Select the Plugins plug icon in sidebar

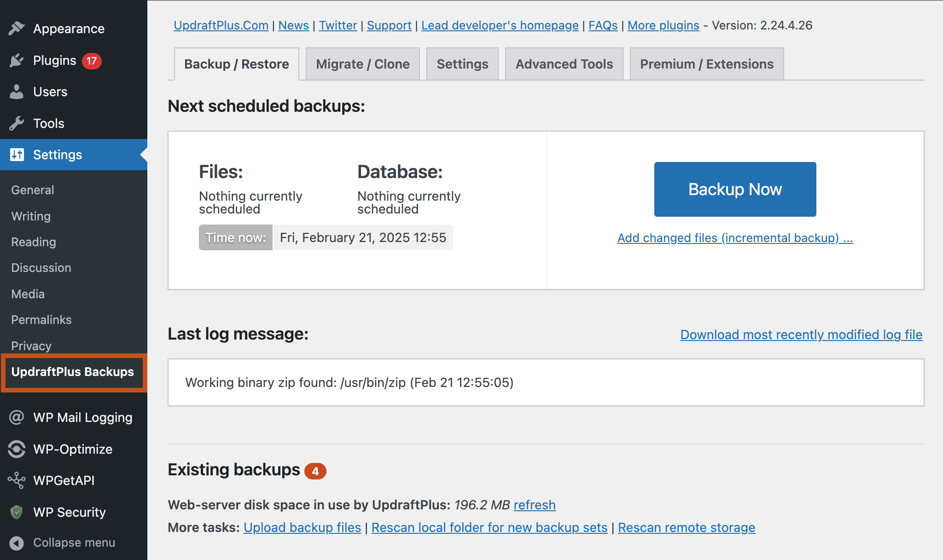pyautogui.click(x=17, y=60)
